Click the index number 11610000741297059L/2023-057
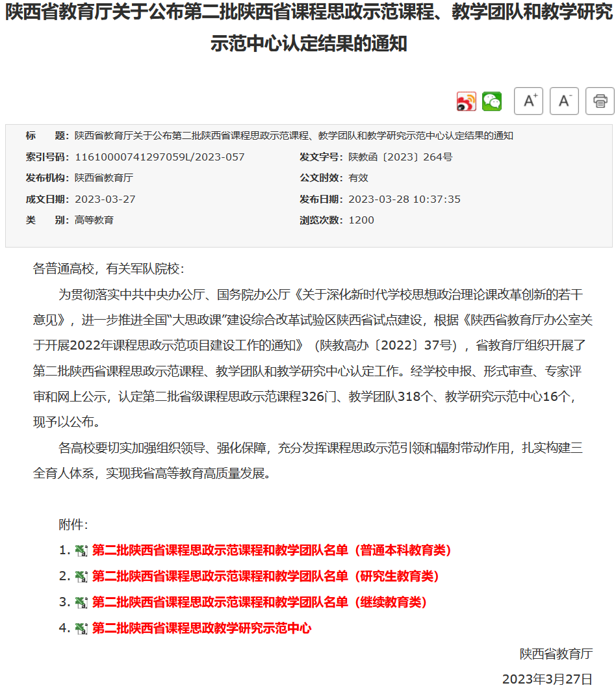Image resolution: width=616 pixels, height=692 pixels. click(160, 157)
